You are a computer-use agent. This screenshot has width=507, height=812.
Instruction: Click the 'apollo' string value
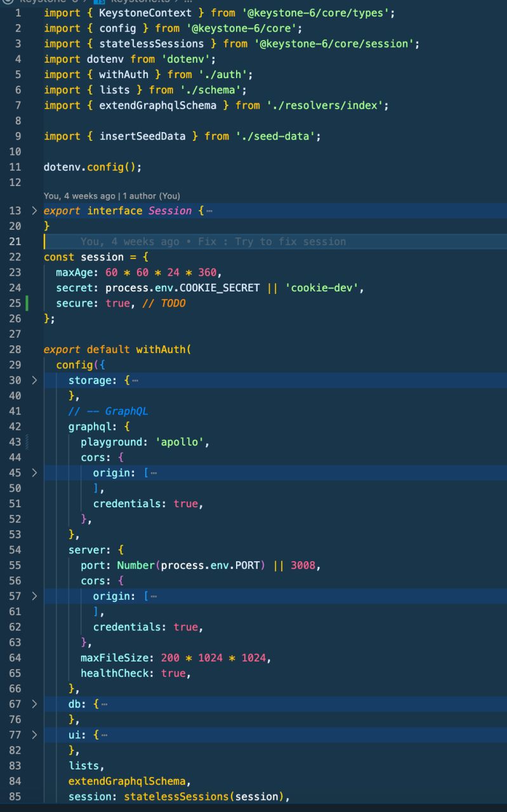pyautogui.click(x=179, y=442)
